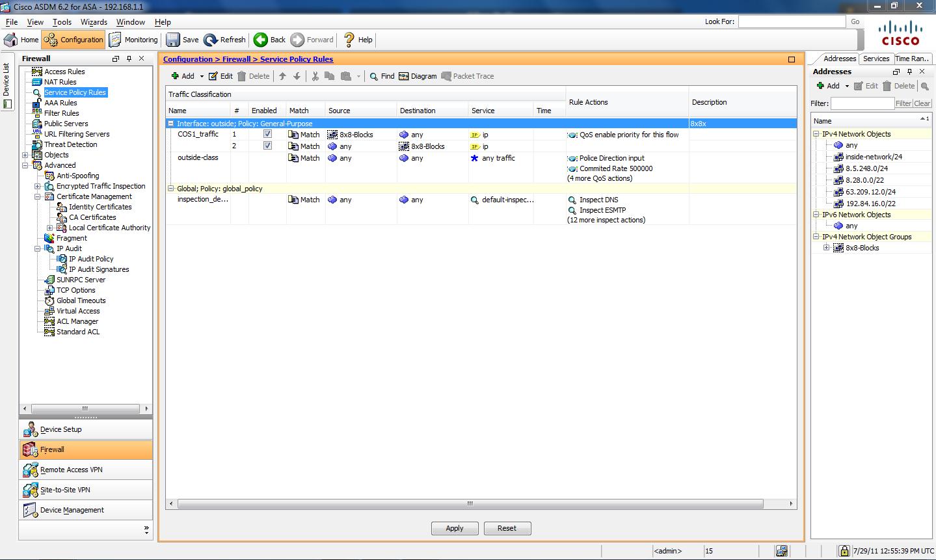Image resolution: width=936 pixels, height=560 pixels.
Task: Click the lock icon in status bar
Action: click(x=844, y=551)
